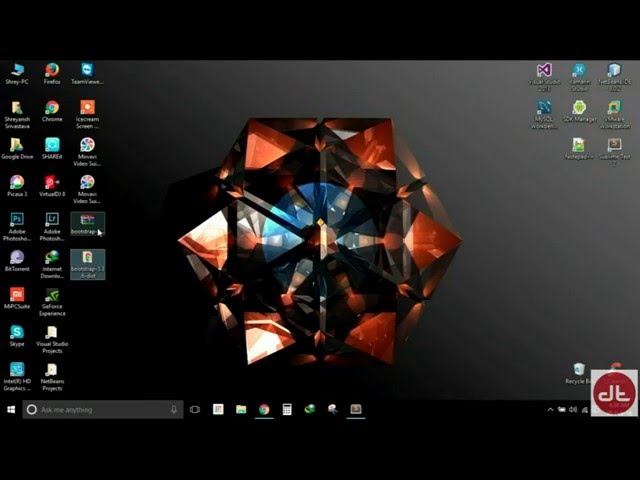Screen dimensions: 640x480
Task: Open the Shreyansh Srivastava user folder
Action: coord(17,115)
